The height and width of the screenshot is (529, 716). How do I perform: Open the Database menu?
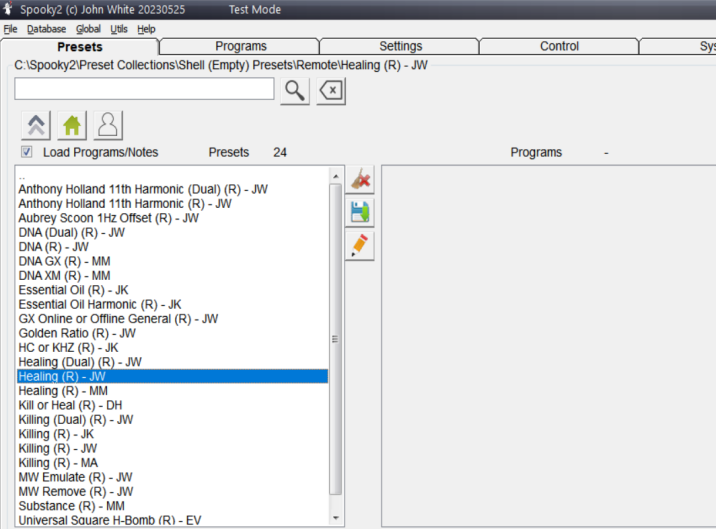point(46,29)
